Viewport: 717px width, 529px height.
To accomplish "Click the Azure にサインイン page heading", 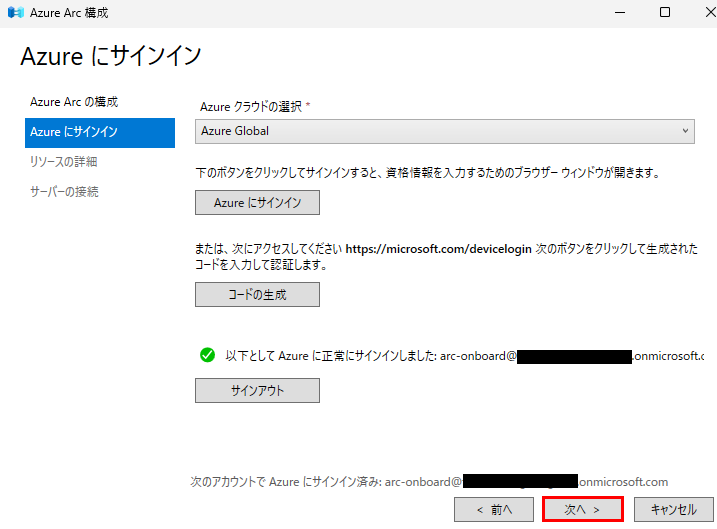I will coord(111,56).
